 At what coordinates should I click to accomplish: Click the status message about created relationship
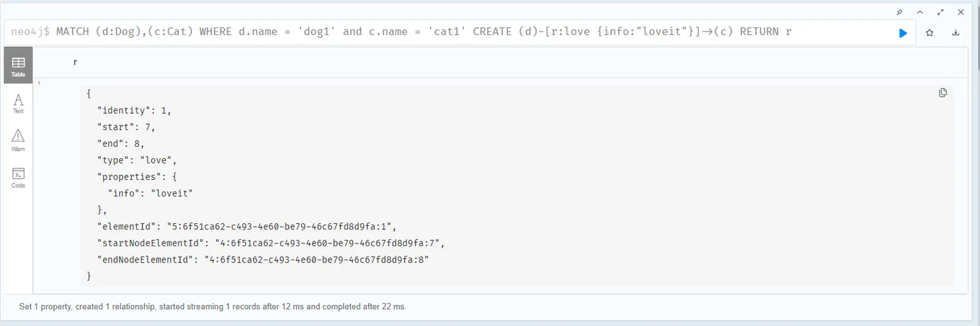pyautogui.click(x=213, y=306)
